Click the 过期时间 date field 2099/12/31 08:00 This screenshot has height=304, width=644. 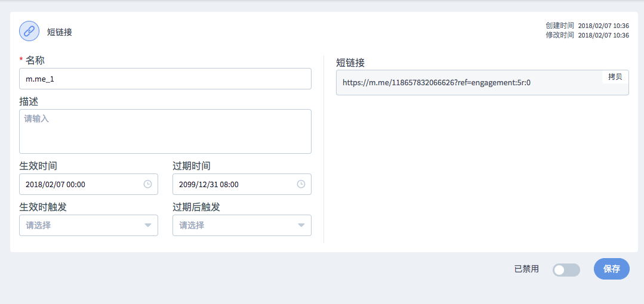(242, 184)
